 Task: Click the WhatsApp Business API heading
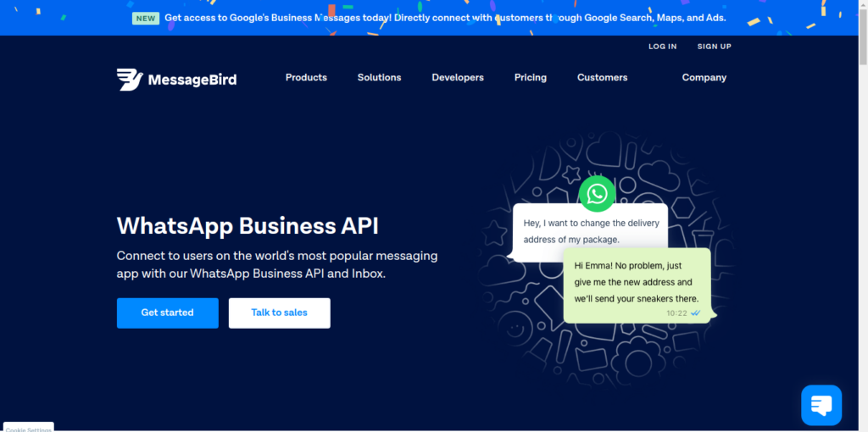248,226
